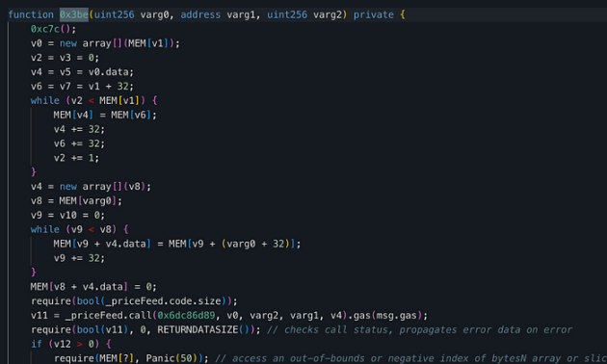Click the line 'v0 = new array[](MEM[v1]);'
This screenshot has height=364, width=607.
click(x=105, y=43)
